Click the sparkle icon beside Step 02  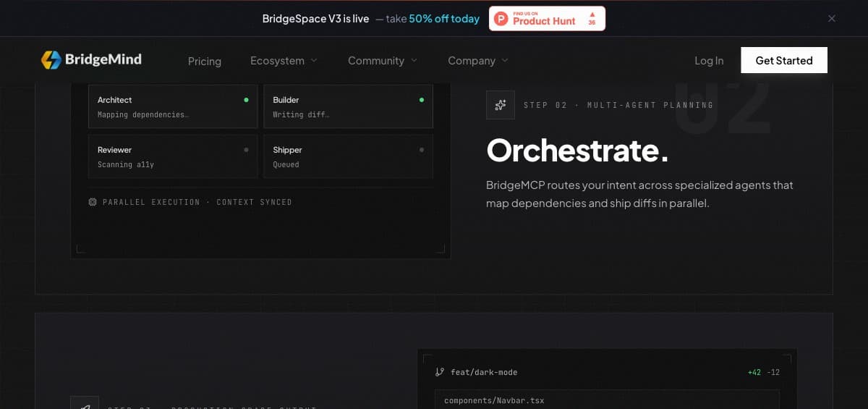coord(501,105)
